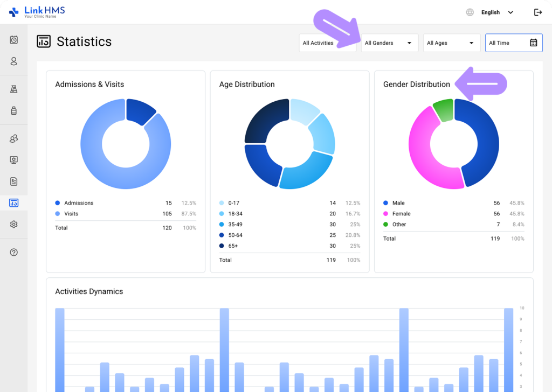Select the highlighted Statistics navigation item
This screenshot has height=392, width=552.
tap(13, 202)
